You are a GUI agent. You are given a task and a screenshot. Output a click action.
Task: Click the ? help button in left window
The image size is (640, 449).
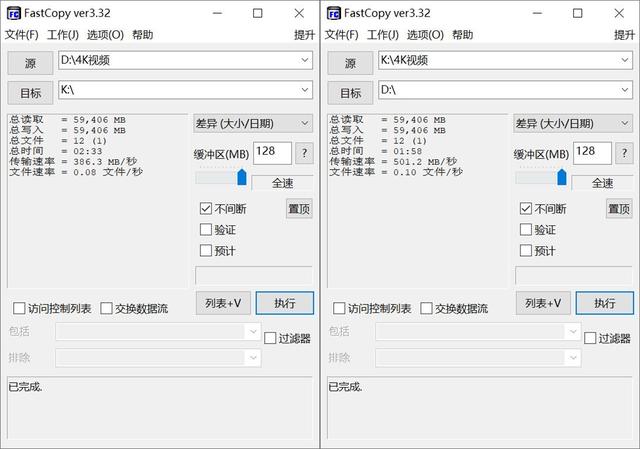tap(304, 153)
